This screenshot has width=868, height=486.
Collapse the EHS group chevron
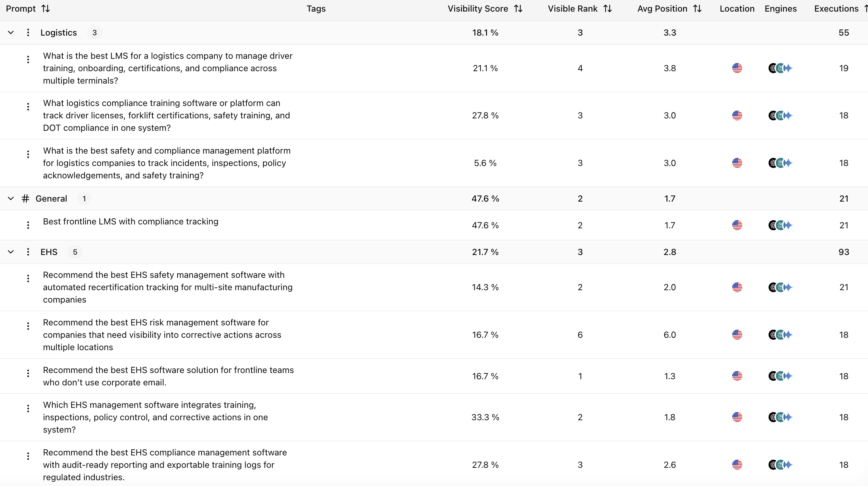(x=11, y=252)
